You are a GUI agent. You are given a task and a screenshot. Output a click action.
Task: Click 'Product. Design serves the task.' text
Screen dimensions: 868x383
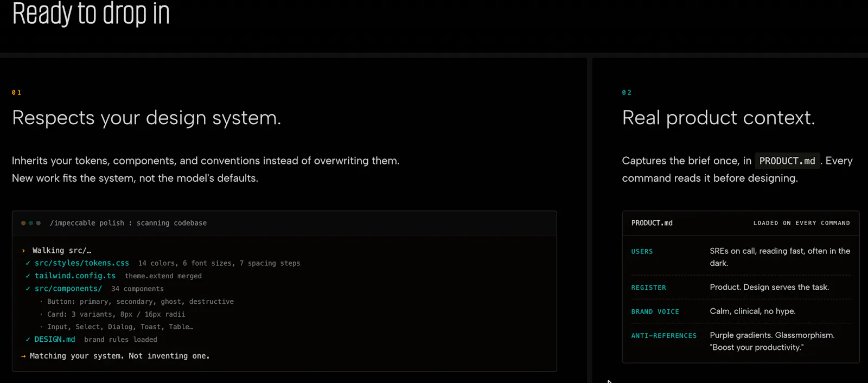point(769,288)
